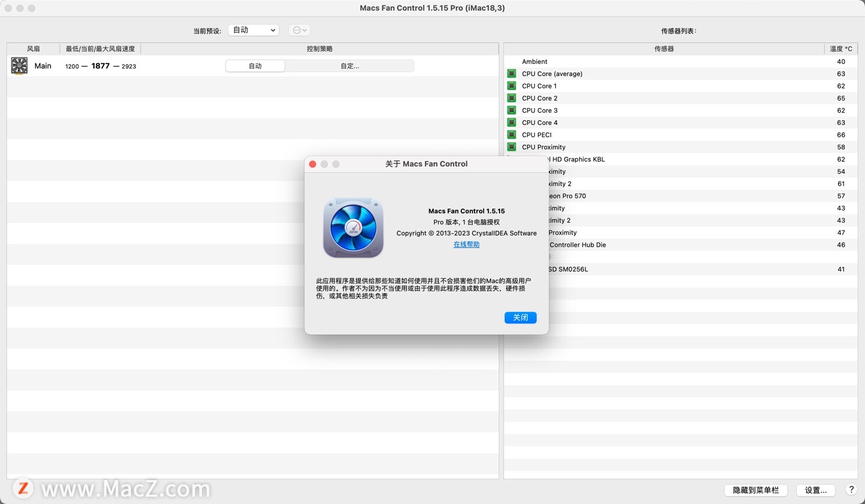Close the About dialog with red button
This screenshot has width=865, height=504.
(313, 164)
